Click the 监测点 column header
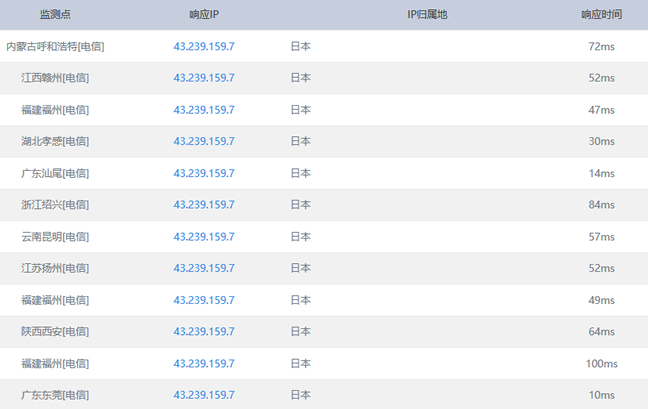Viewport: 648px width, 409px height. (x=55, y=15)
